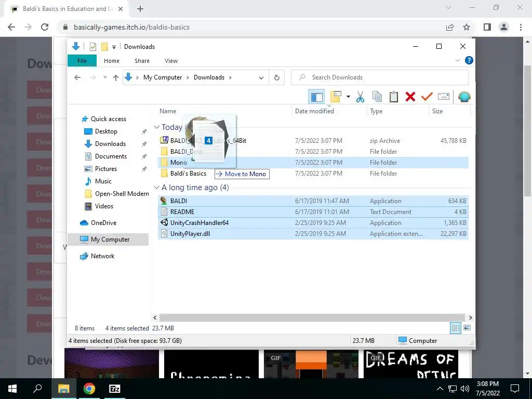Select Documents in the navigation pane

click(x=111, y=156)
